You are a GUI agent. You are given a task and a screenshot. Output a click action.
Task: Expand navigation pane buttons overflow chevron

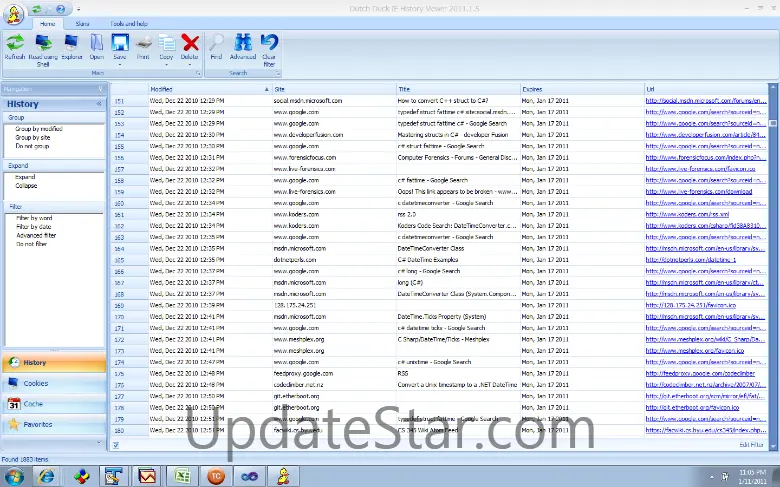tap(98, 442)
